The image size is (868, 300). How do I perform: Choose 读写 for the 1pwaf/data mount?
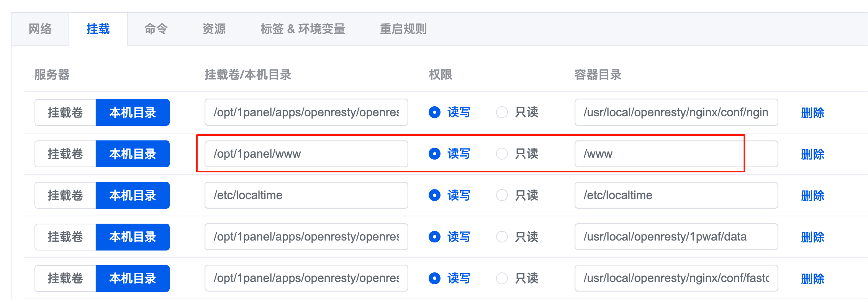coord(434,237)
